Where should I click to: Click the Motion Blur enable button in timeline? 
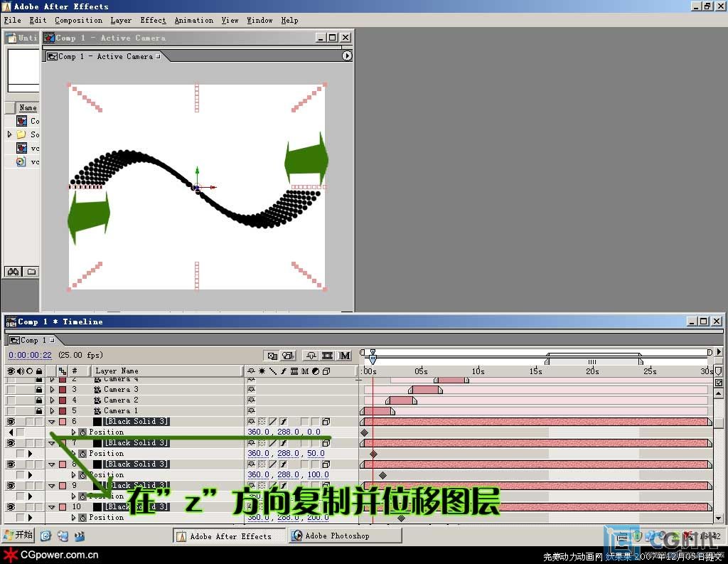tap(345, 356)
